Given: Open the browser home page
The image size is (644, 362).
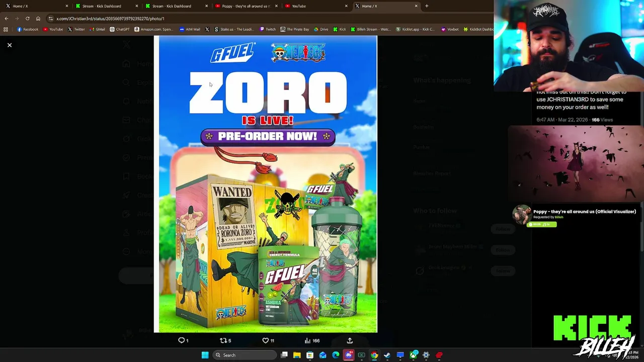Looking at the screenshot, I should (x=38, y=19).
